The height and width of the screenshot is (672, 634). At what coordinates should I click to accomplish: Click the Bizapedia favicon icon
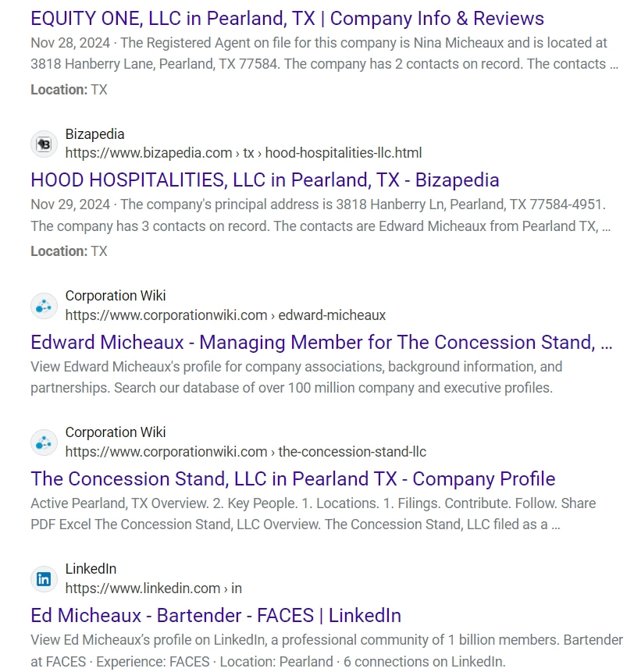pos(44,144)
